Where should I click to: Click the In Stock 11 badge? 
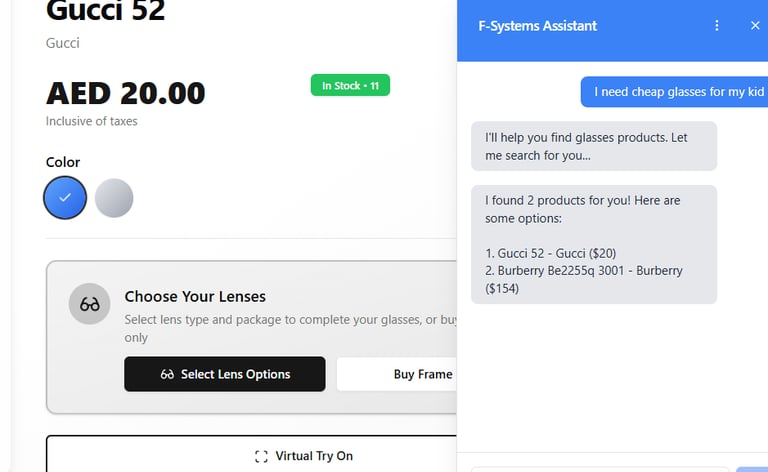point(350,86)
